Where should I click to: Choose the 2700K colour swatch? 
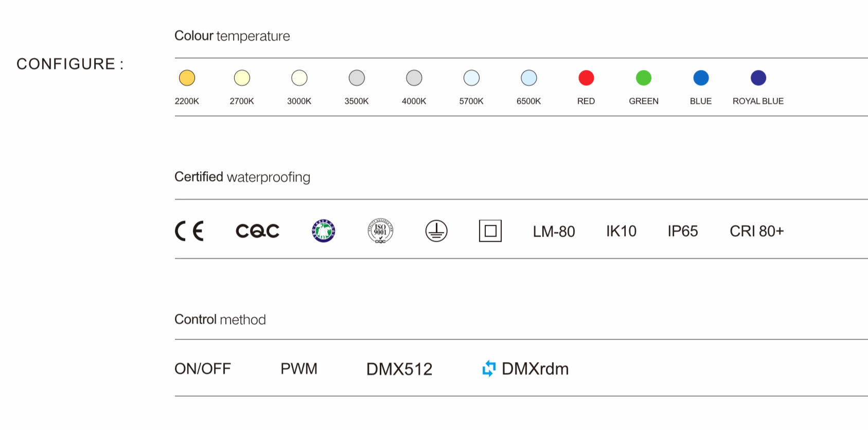pos(242,78)
